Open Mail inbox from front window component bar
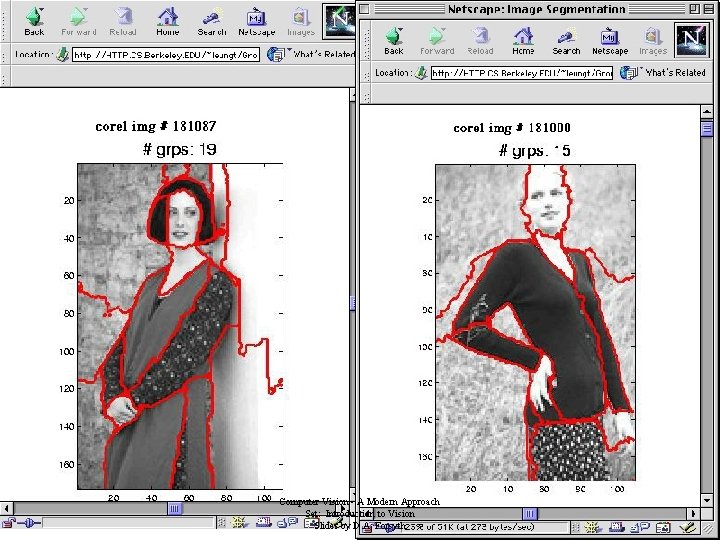The width and height of the screenshot is (720, 540). point(615,528)
